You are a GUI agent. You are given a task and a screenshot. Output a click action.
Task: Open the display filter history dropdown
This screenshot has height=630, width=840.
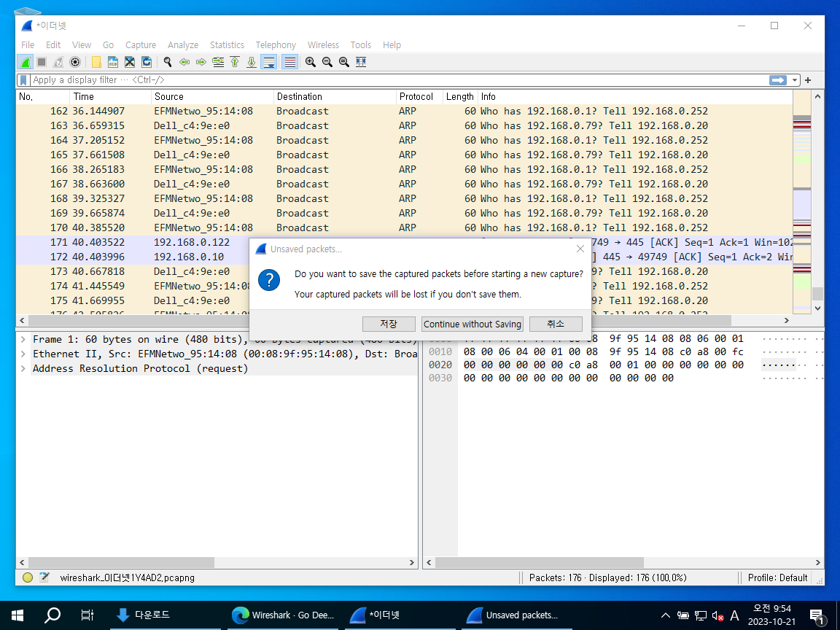795,79
